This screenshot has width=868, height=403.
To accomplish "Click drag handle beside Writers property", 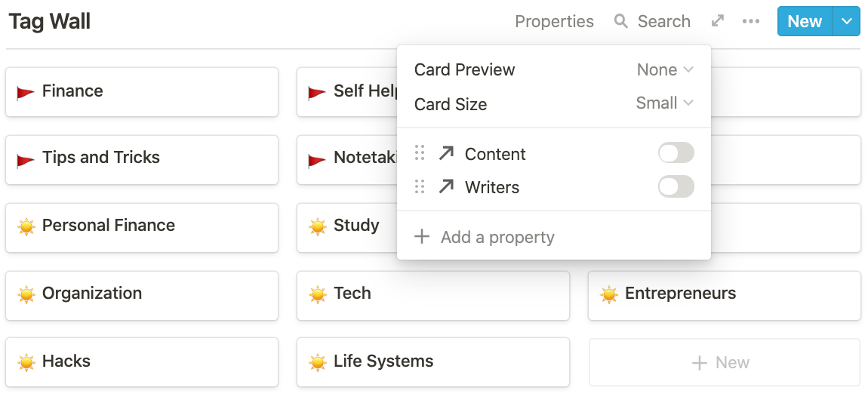I will [x=420, y=187].
